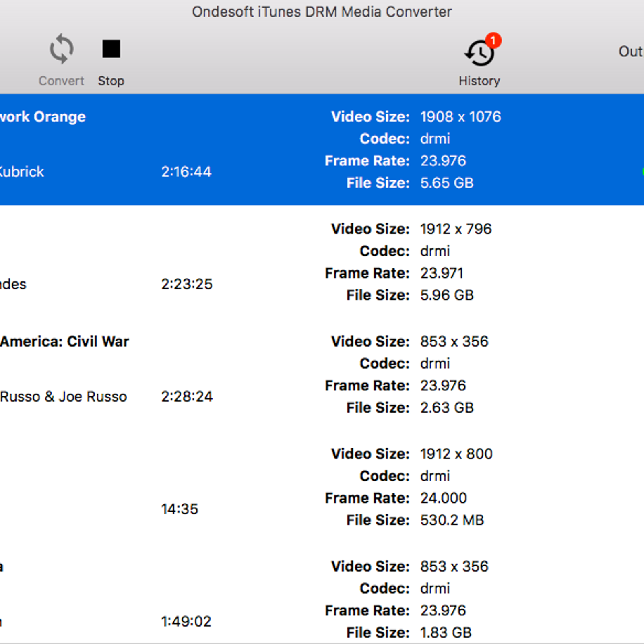Viewport: 644px width, 644px height.
Task: Click file size 1.83 GB
Action: [446, 633]
